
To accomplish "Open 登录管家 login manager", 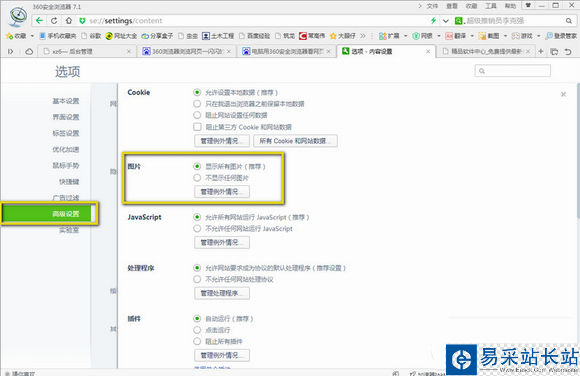I will tap(561, 36).
